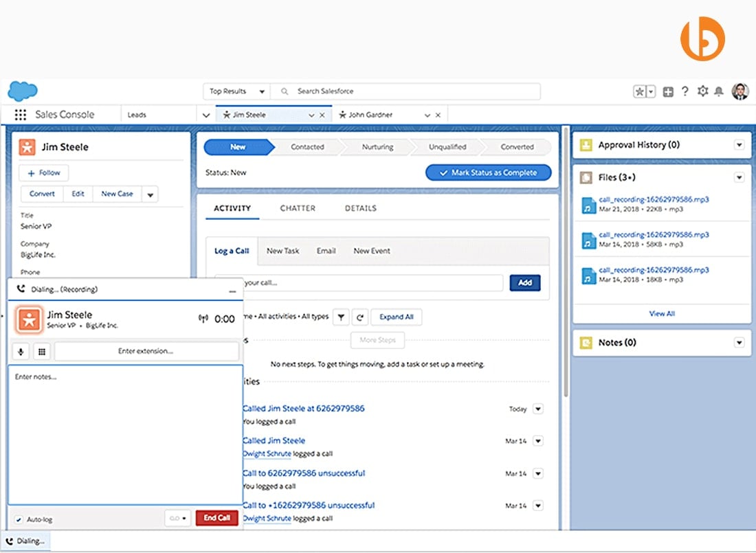Open the Call to 6262979586 unsuccessful link
This screenshot has height=553, width=756.
(x=304, y=473)
